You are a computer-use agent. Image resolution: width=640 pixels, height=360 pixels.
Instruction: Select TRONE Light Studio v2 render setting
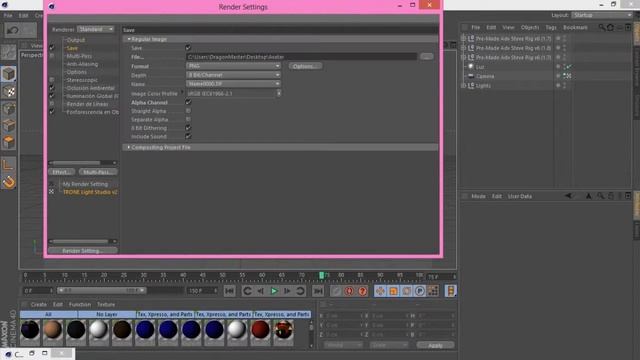click(90, 192)
